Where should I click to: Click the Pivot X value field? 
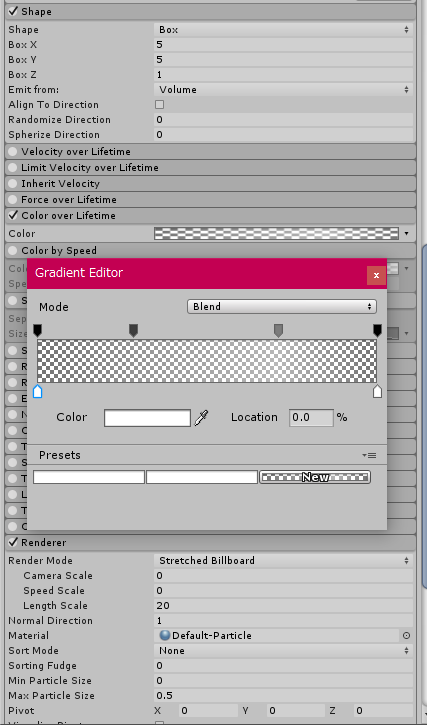coord(207,710)
